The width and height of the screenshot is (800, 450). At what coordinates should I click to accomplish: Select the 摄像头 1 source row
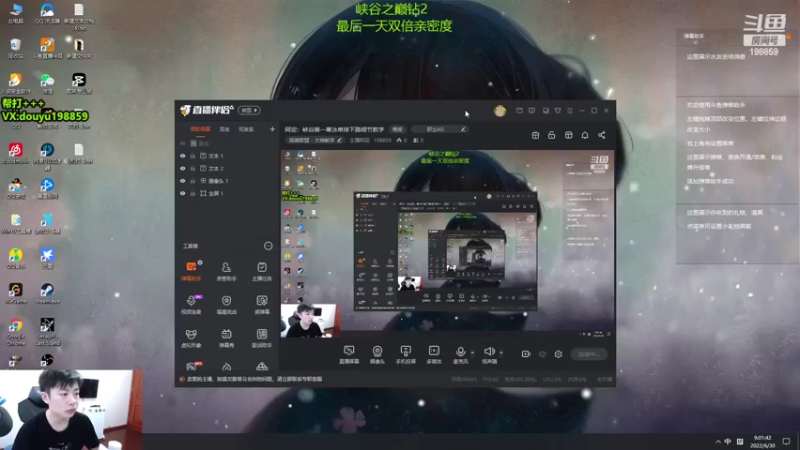click(x=227, y=181)
